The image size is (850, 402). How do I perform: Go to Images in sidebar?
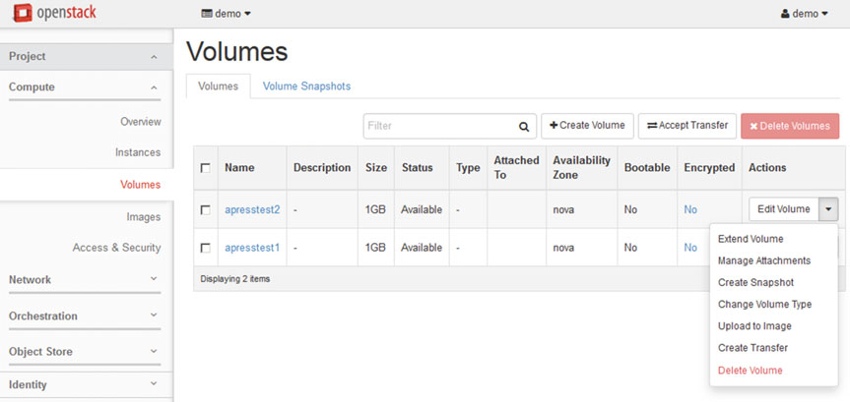click(x=144, y=217)
